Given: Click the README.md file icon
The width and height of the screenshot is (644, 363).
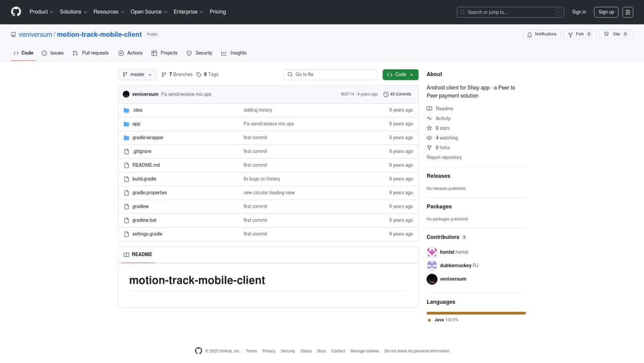Looking at the screenshot, I should click(126, 165).
